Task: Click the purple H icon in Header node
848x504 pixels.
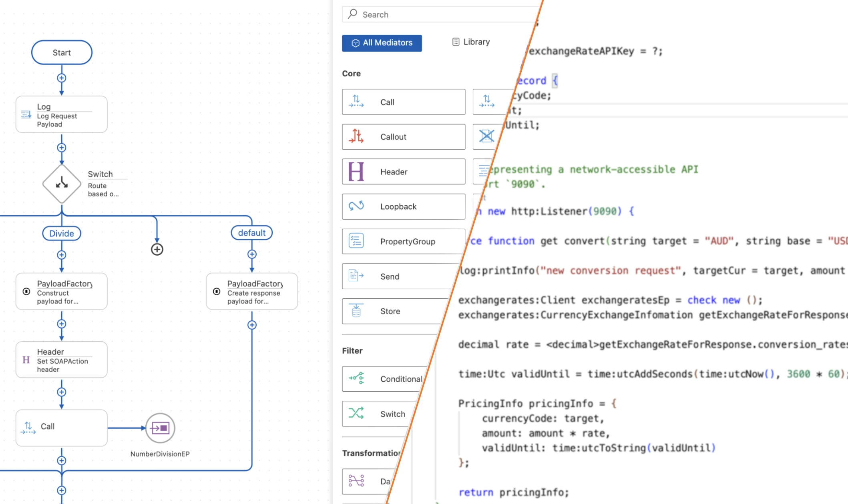Action: [x=26, y=360]
